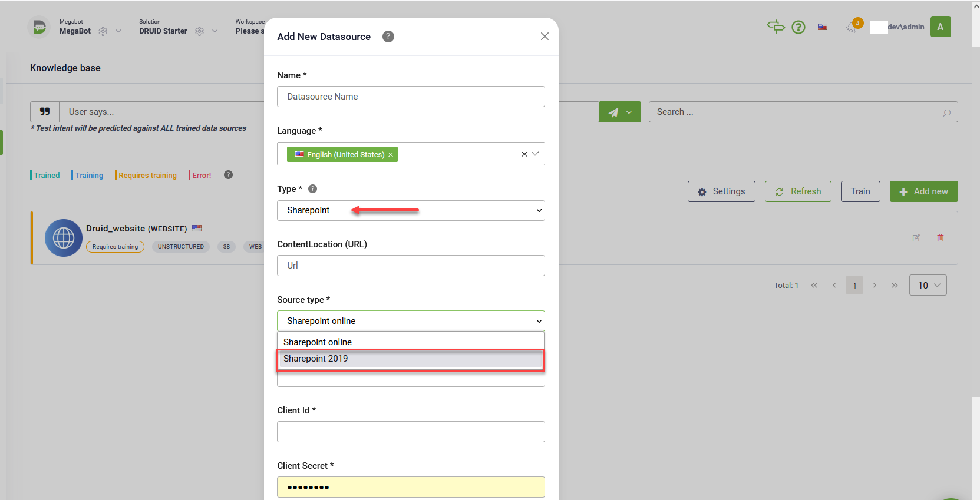Screen dimensions: 980x500
Task: Select Sharepoint online option in list
Action: tap(410, 342)
